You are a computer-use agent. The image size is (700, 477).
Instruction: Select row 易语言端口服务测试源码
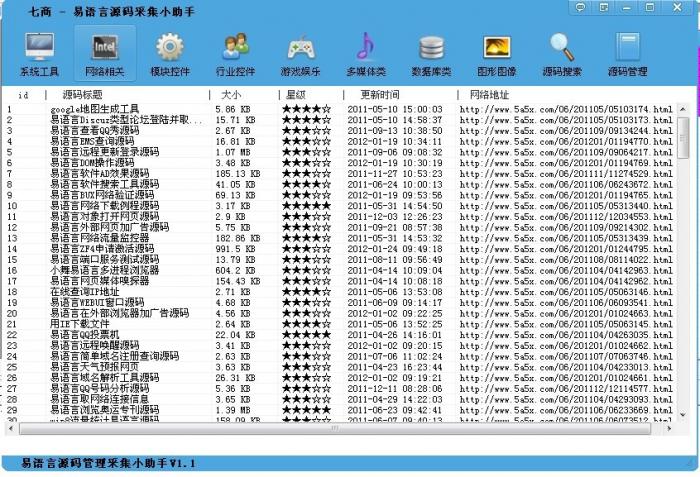339,259
